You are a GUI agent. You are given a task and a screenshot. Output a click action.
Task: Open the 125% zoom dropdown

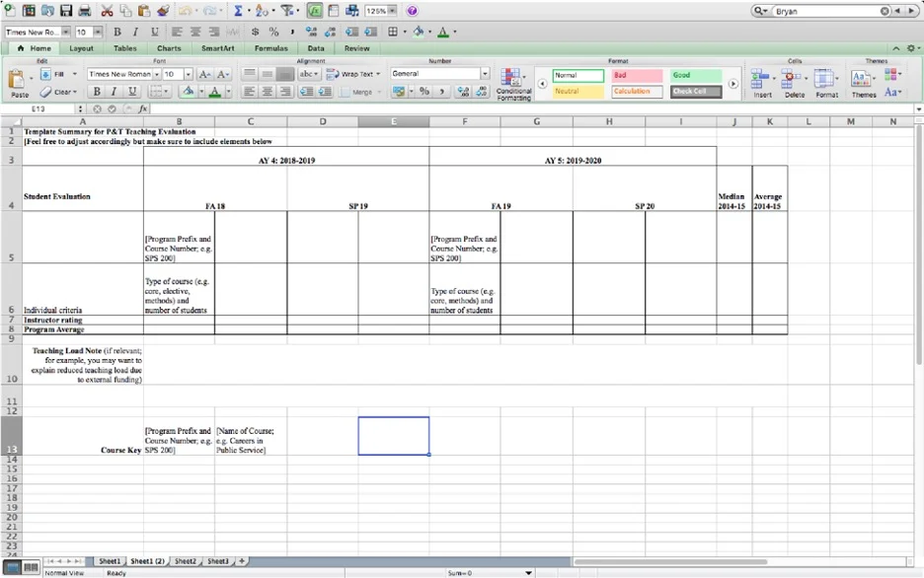click(x=392, y=11)
